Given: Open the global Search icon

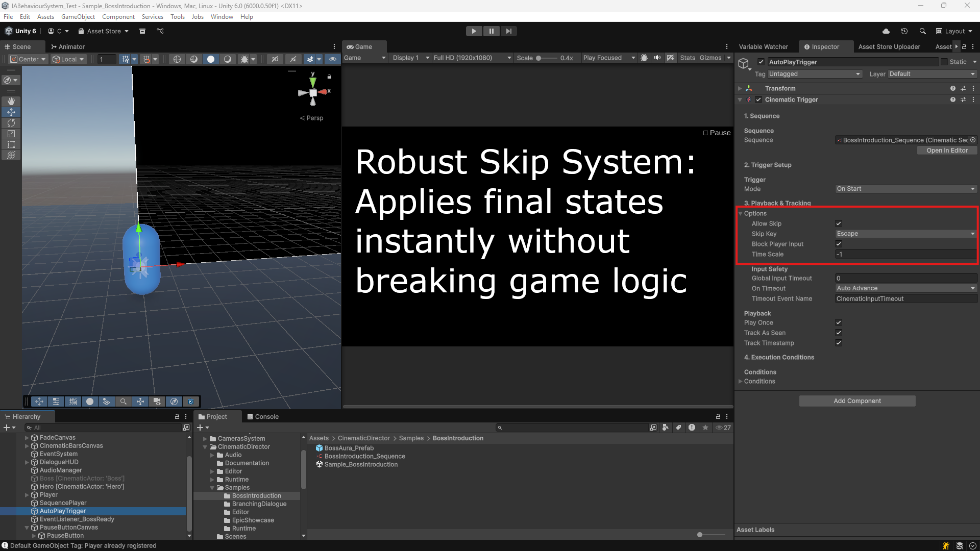Looking at the screenshot, I should (922, 31).
